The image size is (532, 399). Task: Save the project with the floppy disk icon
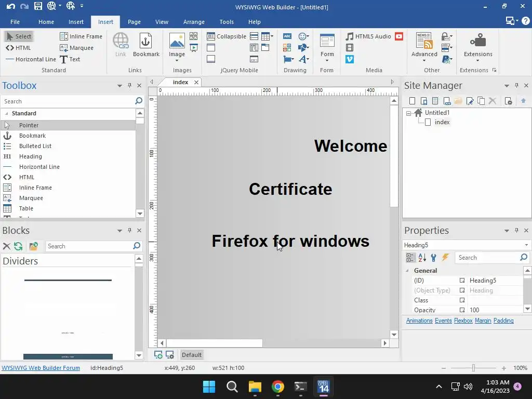[x=38, y=6]
